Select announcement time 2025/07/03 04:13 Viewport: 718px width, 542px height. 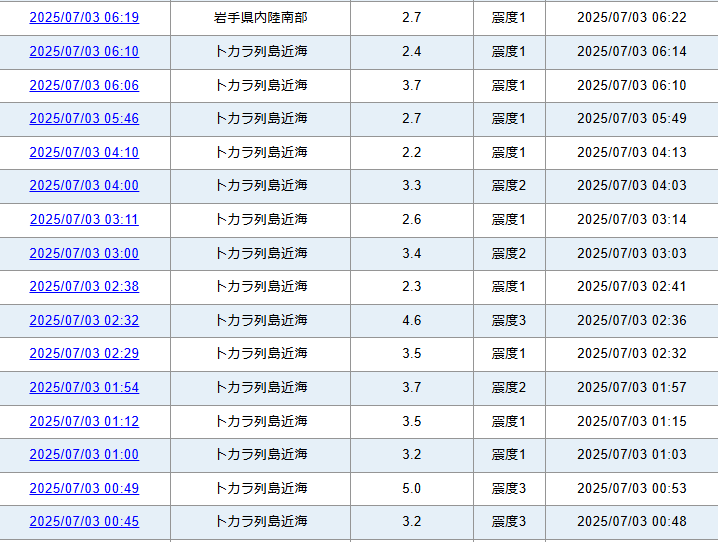point(632,152)
